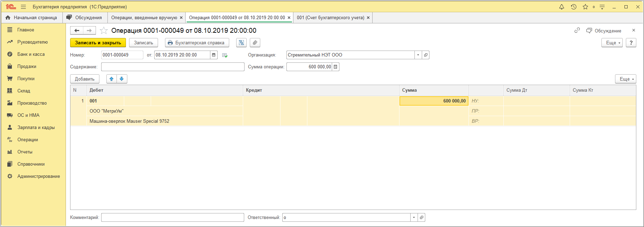
Task: Get link to document chain icon
Action: pyautogui.click(x=577, y=30)
